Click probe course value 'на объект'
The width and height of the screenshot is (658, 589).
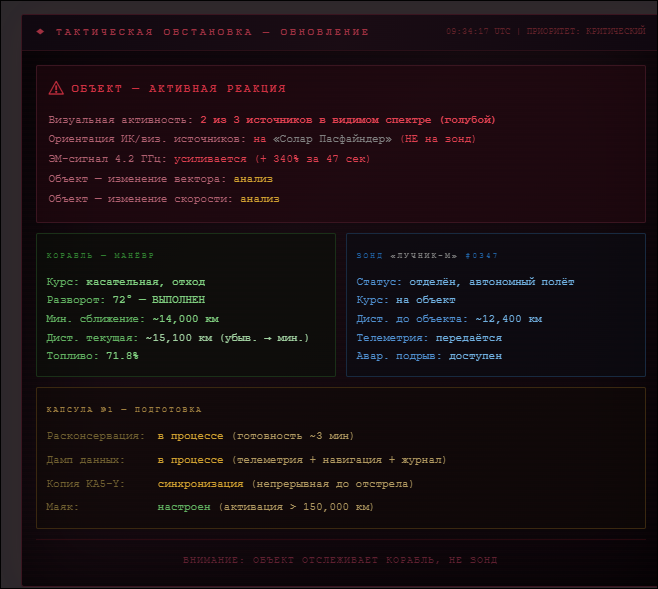(x=426, y=300)
